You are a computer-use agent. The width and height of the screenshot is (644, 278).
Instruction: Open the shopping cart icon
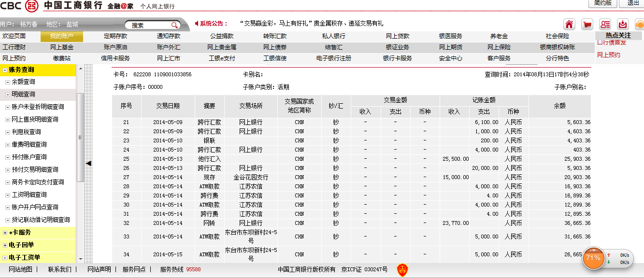(587, 25)
